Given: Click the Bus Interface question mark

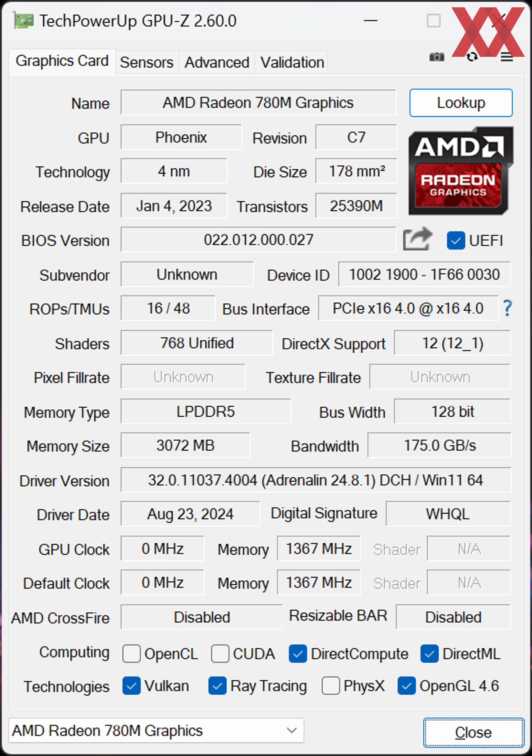Looking at the screenshot, I should [x=507, y=308].
